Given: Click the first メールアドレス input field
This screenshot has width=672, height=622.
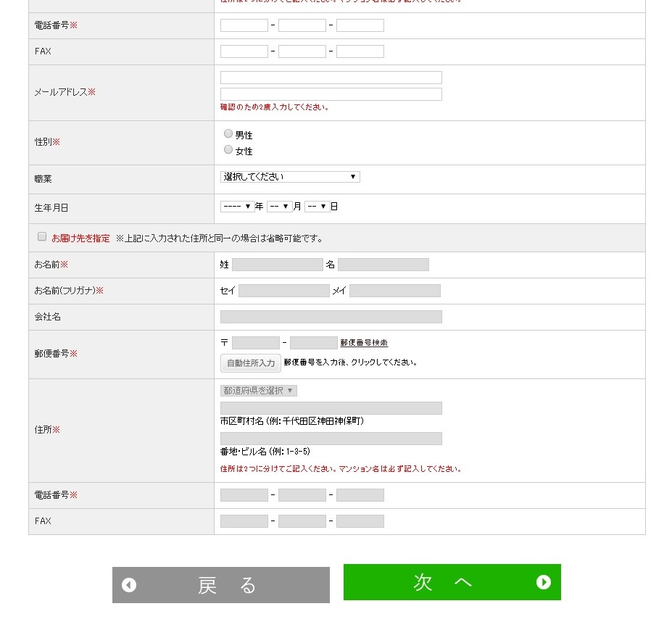Looking at the screenshot, I should coord(331,78).
